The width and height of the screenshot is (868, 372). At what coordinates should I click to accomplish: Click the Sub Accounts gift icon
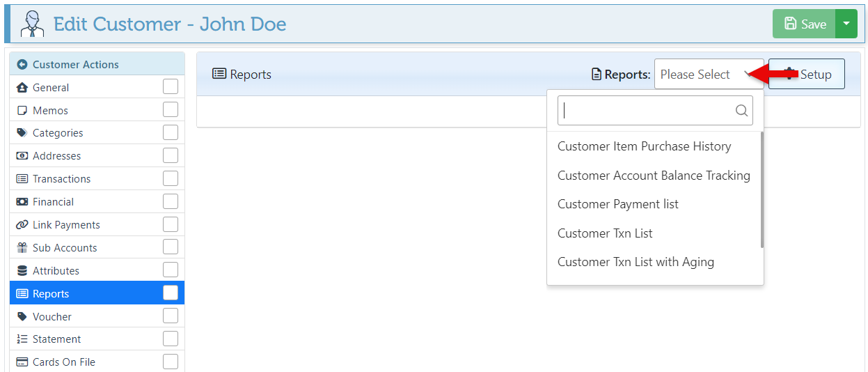(x=22, y=248)
